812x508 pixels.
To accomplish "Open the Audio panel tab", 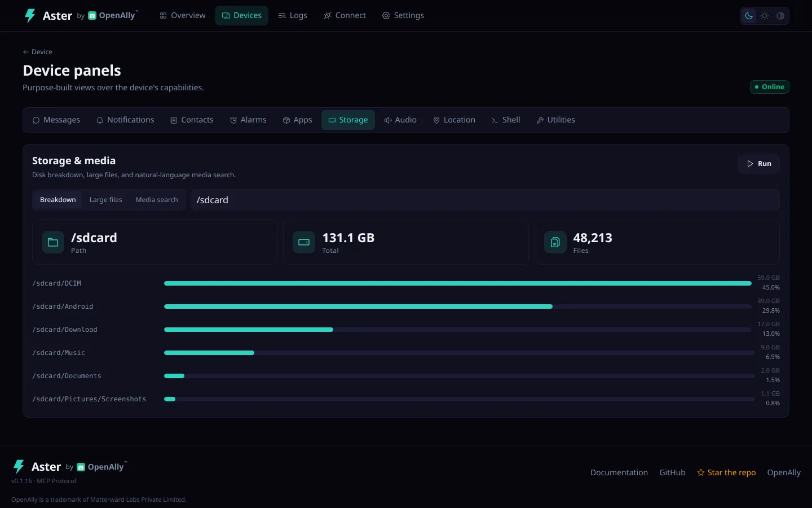I will click(400, 120).
